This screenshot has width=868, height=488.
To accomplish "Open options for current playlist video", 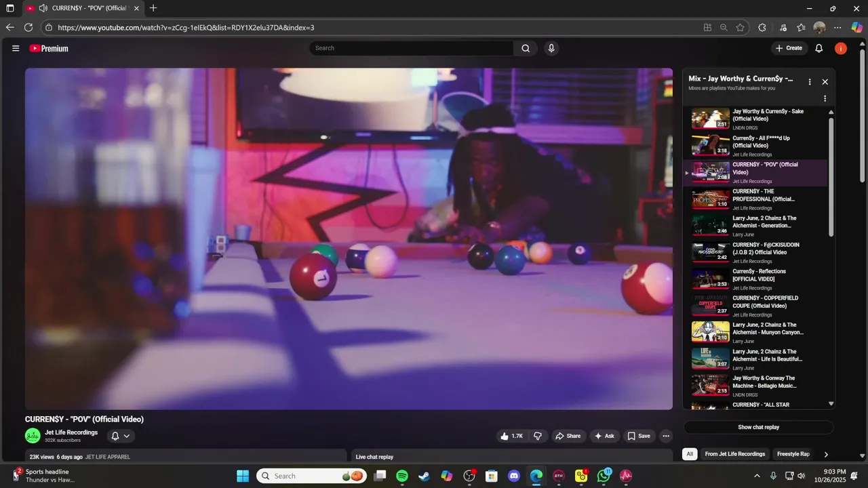I will point(825,98).
